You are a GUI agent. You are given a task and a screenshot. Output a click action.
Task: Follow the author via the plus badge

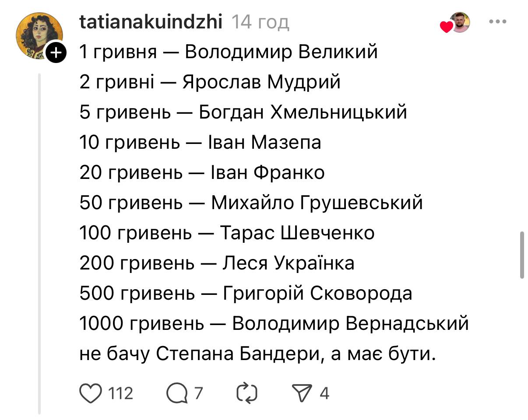coord(56,53)
